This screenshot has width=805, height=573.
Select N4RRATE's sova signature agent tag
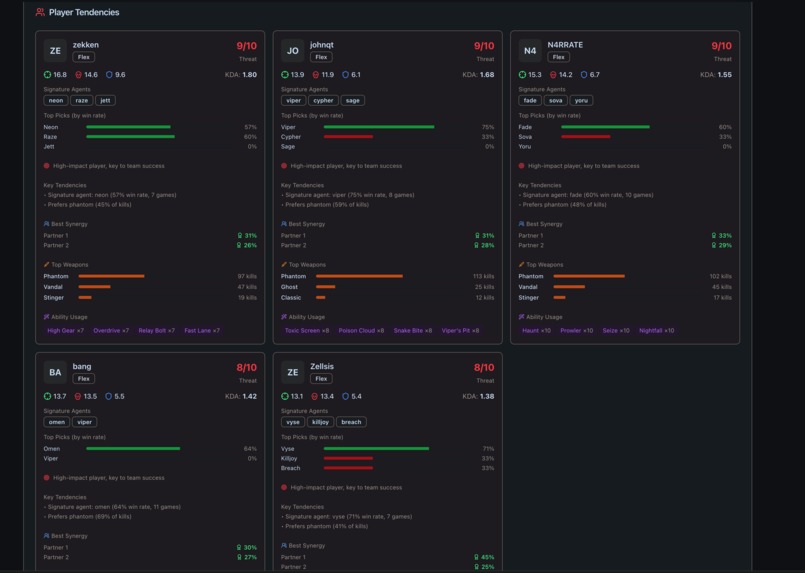point(555,101)
